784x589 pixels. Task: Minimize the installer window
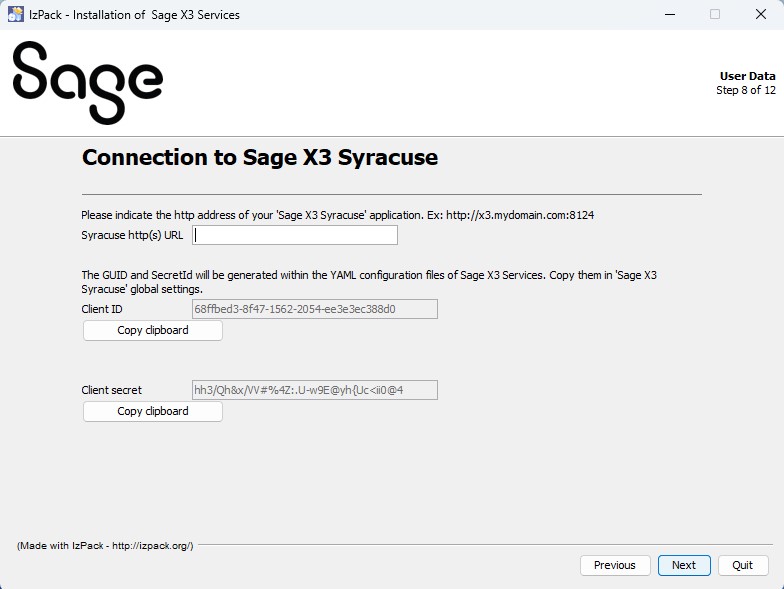(667, 15)
